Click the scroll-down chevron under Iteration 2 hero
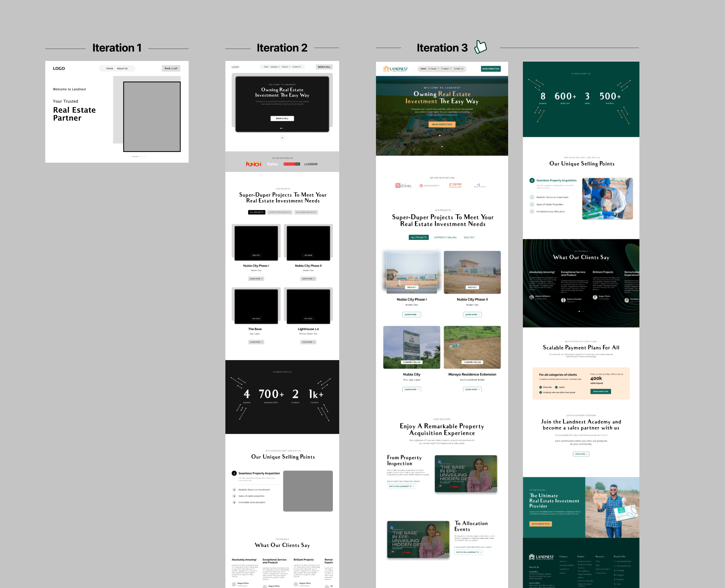The width and height of the screenshot is (725, 588). coord(282,138)
